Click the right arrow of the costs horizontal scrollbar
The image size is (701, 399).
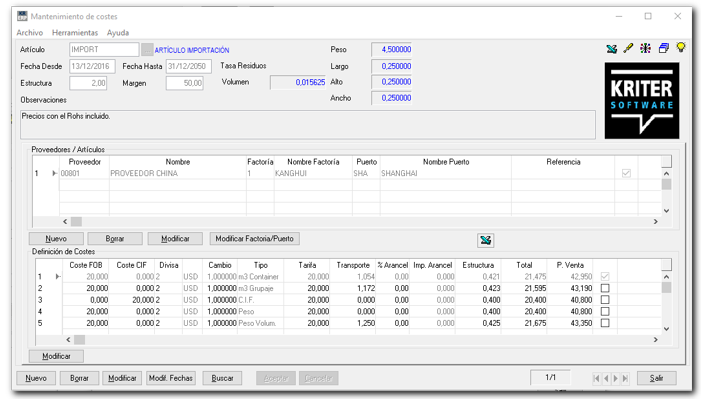coord(655,340)
